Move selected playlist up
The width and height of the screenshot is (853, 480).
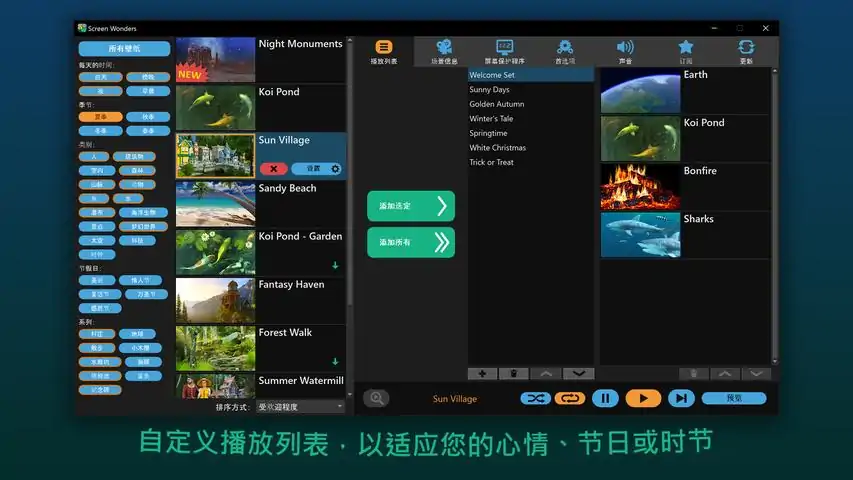(x=546, y=374)
